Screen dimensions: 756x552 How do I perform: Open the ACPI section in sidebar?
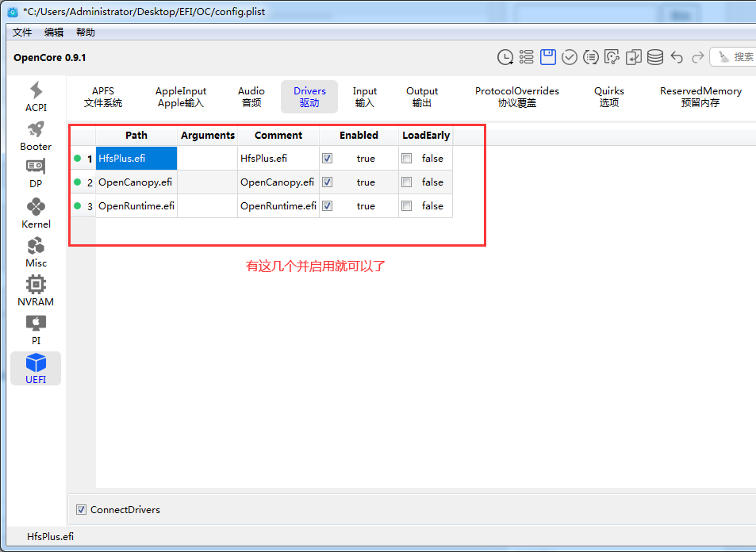(36, 96)
